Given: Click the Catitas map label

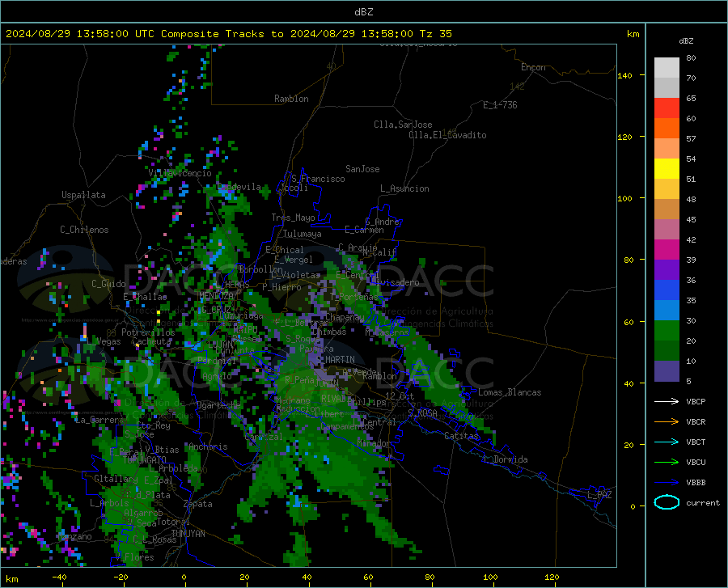Looking at the screenshot, I should [x=461, y=436].
